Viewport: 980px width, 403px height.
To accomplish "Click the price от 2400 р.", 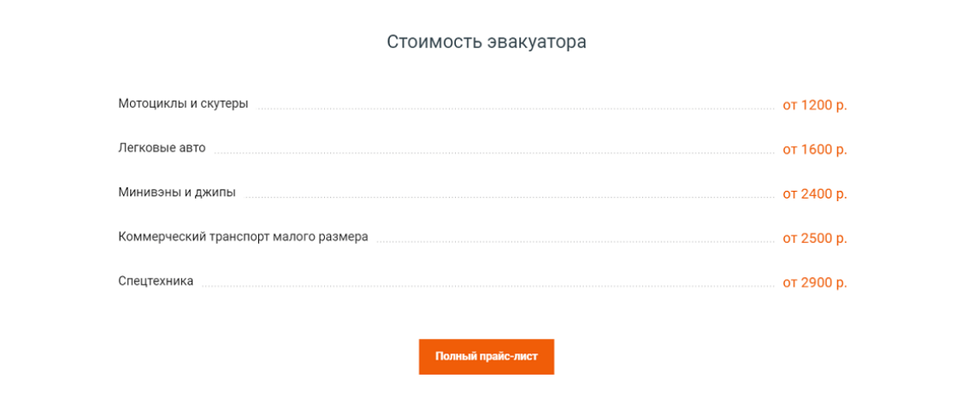I will pos(815,194).
